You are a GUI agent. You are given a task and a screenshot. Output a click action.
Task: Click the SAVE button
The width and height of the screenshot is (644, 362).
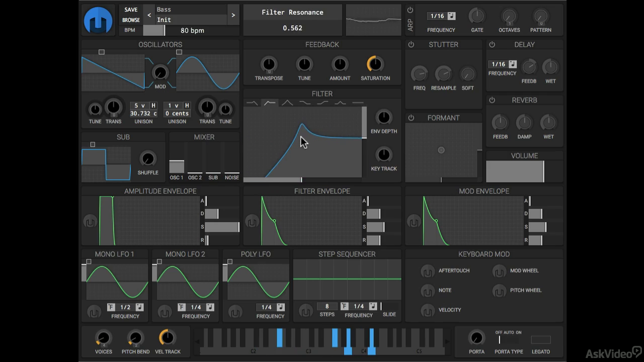pos(131,10)
